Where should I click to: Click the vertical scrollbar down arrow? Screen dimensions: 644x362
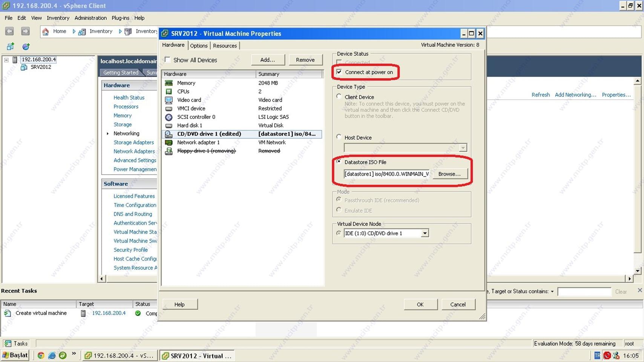click(637, 271)
